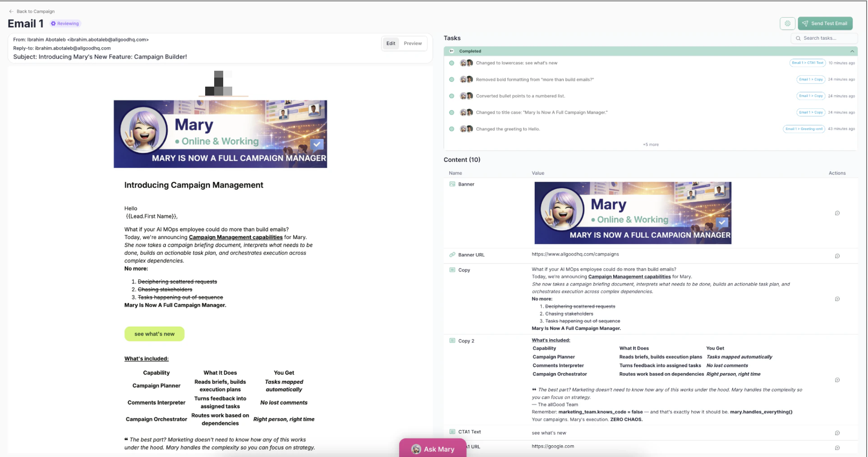Click the Reviewing status badge
868x457 pixels.
pyautogui.click(x=65, y=23)
